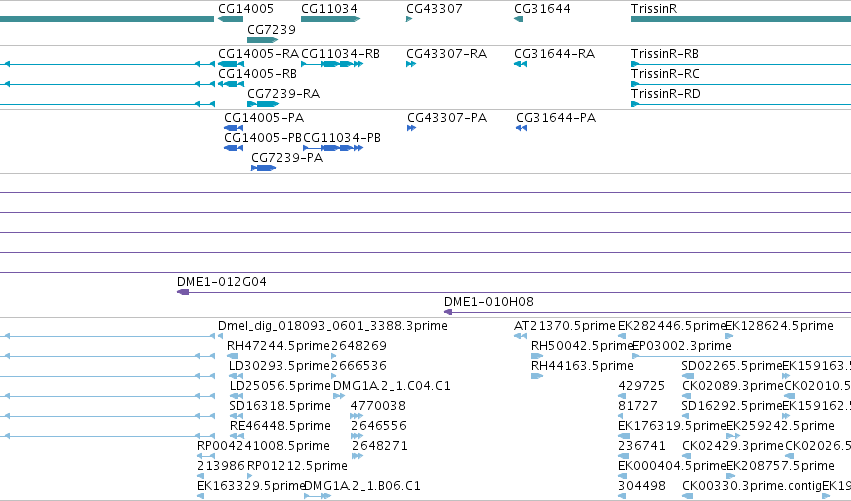
Task: Click the DMG1A.2_1.B06.C1 label
Action: coord(362,486)
